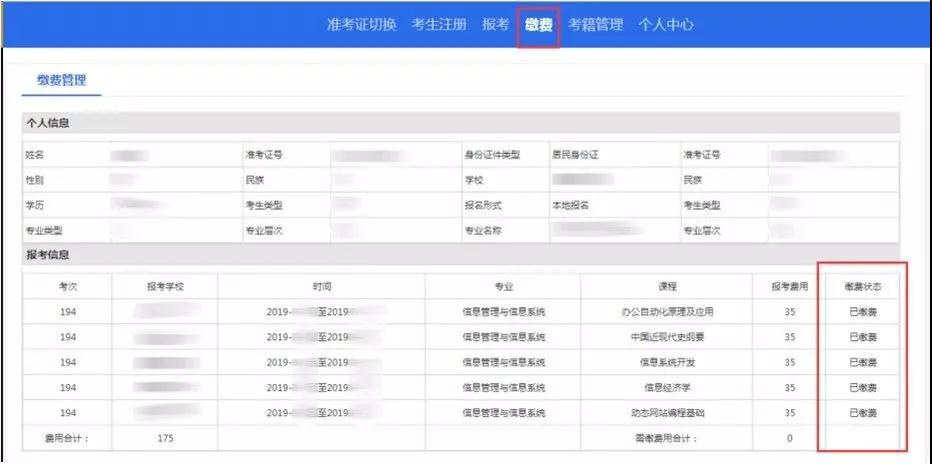
Task: Click the total fee value 175
Action: tap(165, 438)
